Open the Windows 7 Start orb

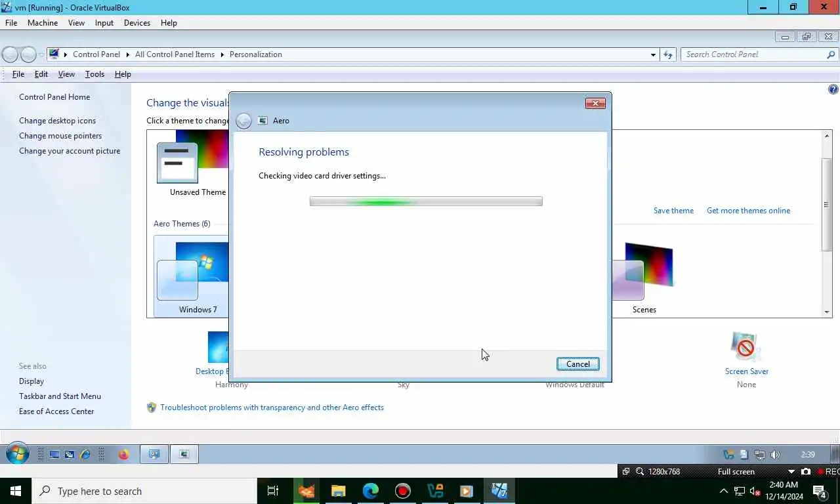pyautogui.click(x=18, y=453)
